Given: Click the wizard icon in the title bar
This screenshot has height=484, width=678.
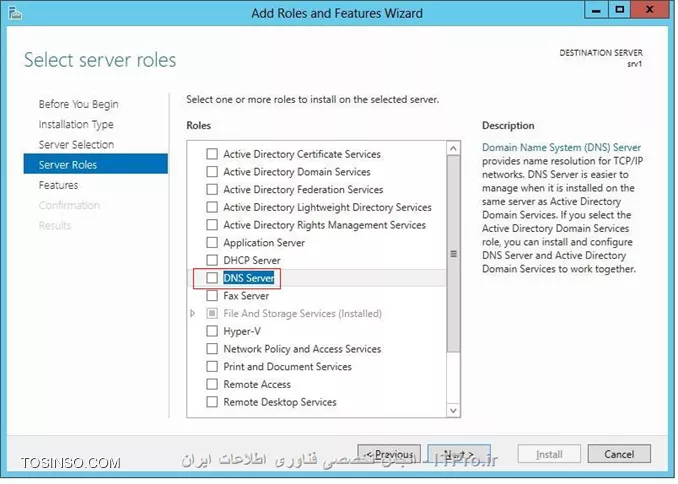Looking at the screenshot, I should point(15,13).
